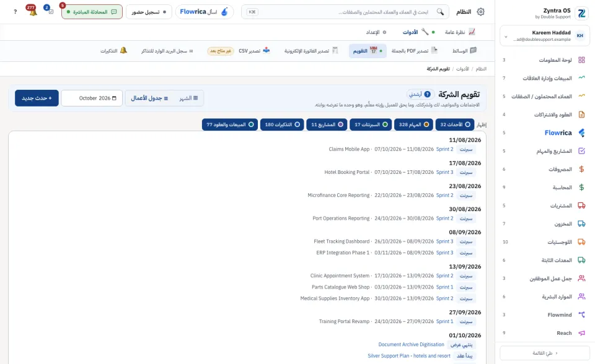This screenshot has height=364, width=595.
Task: Open المخزون inventory sidebar icon
Action: pyautogui.click(x=581, y=223)
